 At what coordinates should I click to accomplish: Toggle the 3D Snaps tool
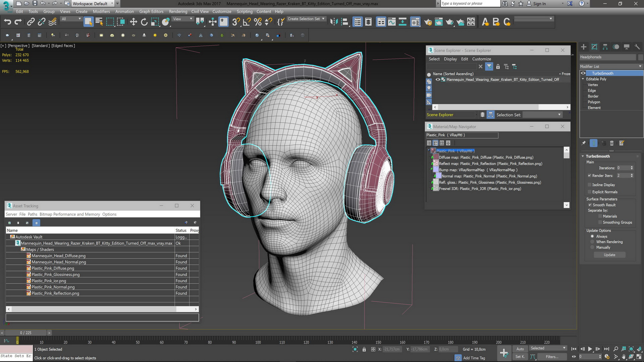coord(236,22)
